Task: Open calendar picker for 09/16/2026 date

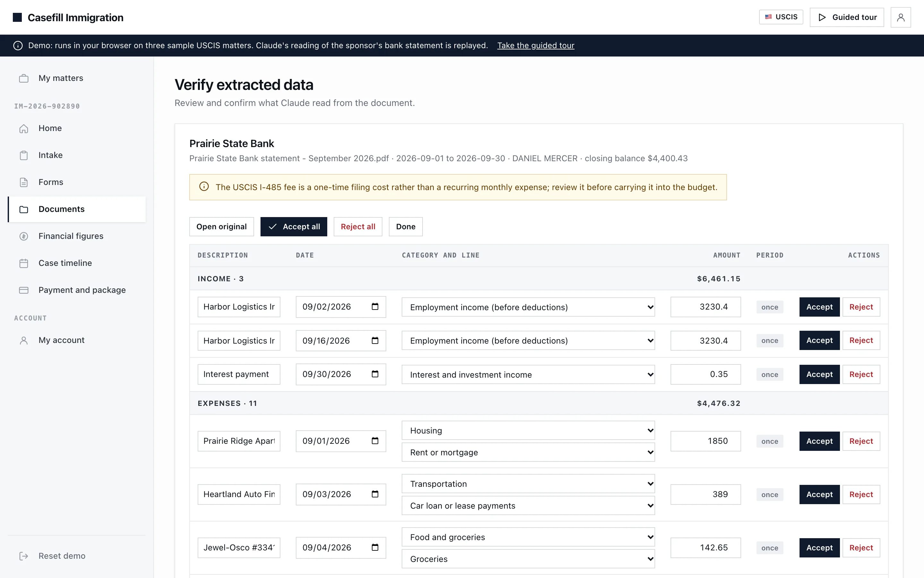Action: tap(375, 341)
